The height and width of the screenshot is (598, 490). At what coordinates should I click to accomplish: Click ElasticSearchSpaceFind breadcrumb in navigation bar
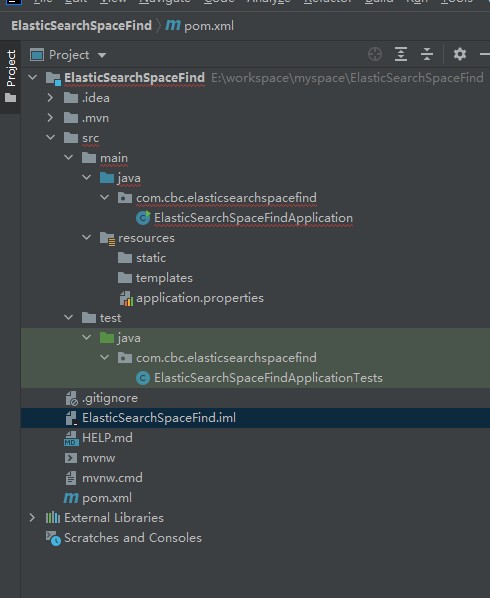tap(82, 26)
